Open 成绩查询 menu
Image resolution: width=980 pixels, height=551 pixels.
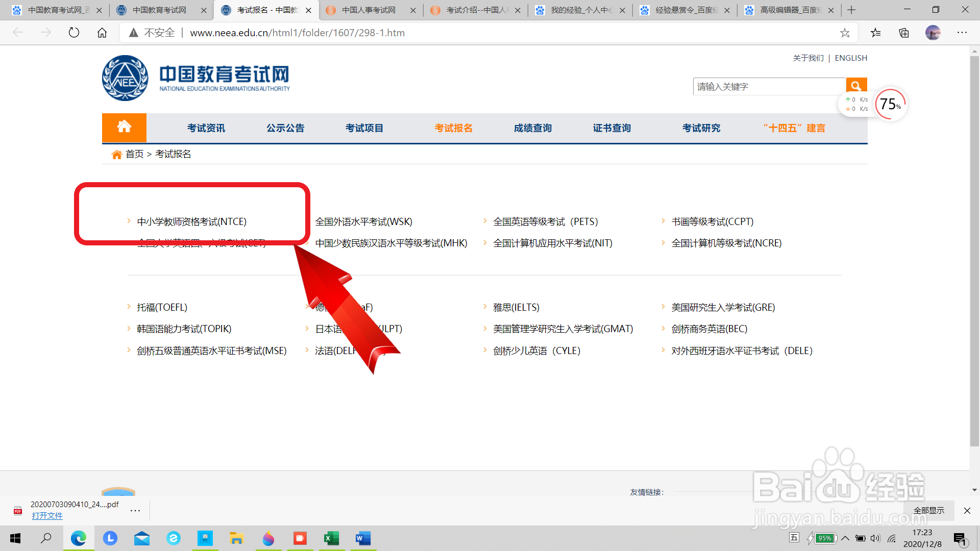pyautogui.click(x=533, y=128)
